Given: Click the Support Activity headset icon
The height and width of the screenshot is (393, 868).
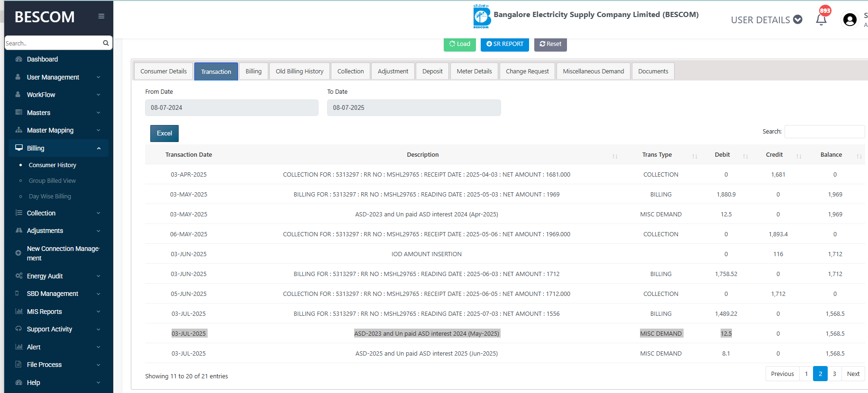Looking at the screenshot, I should [18, 329].
